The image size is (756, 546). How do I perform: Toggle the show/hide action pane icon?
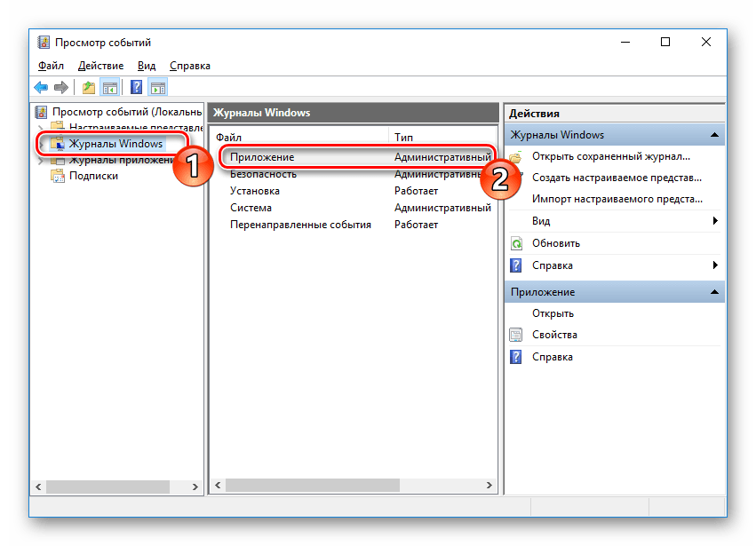tap(158, 87)
